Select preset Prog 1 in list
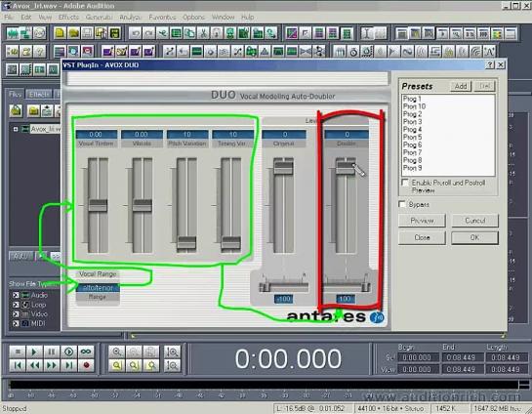The image size is (532, 414). (412, 99)
